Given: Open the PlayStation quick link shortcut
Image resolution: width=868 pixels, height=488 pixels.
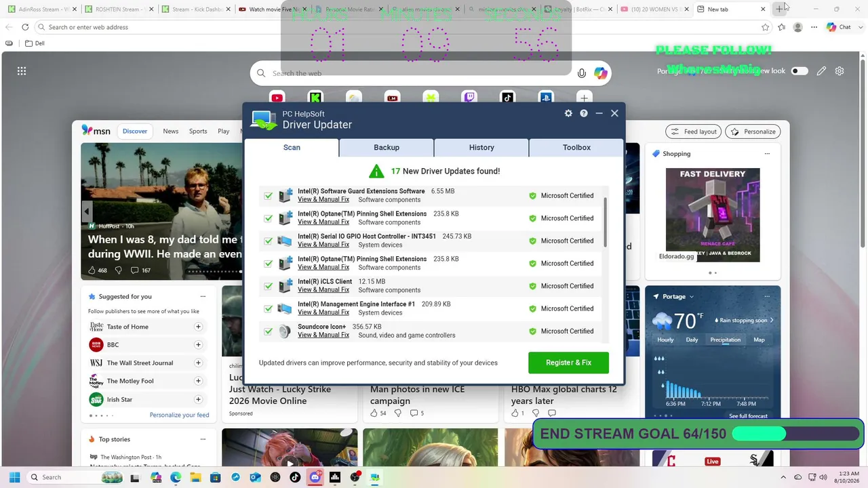Looking at the screenshot, I should 546,98.
